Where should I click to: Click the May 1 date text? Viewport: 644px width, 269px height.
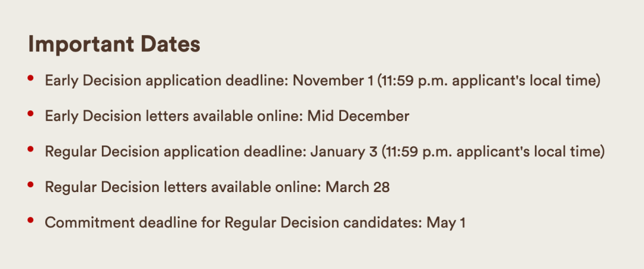tap(446, 223)
